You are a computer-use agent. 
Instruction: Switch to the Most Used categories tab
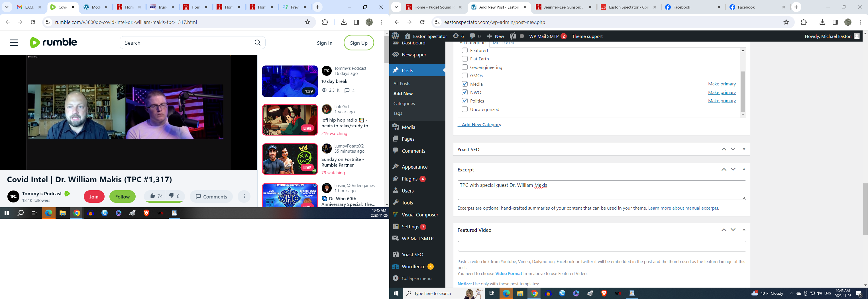tap(503, 43)
